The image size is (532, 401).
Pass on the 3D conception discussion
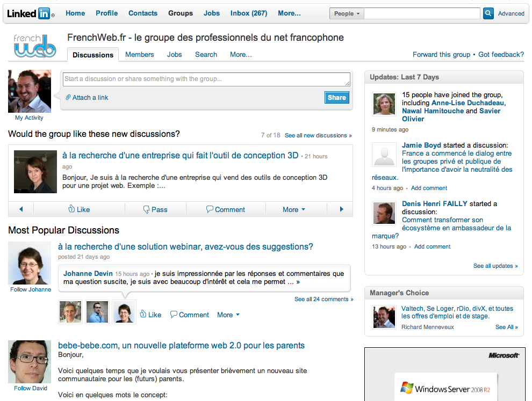pos(155,209)
